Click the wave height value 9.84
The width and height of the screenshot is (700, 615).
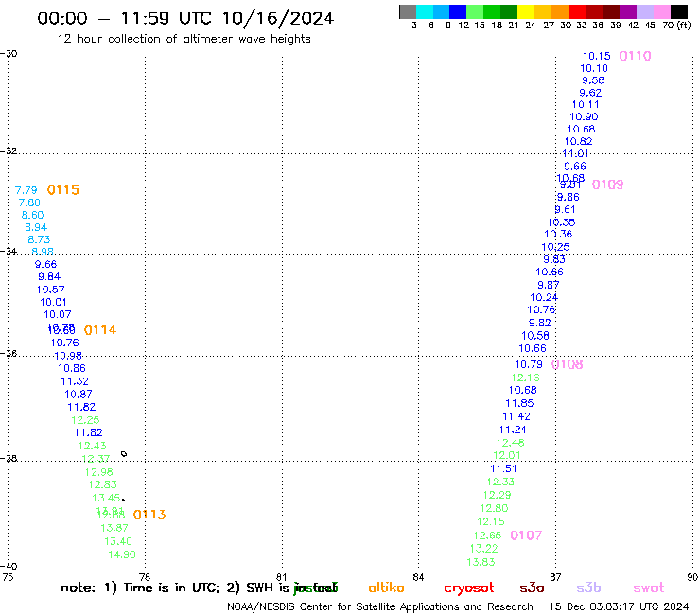point(49,277)
